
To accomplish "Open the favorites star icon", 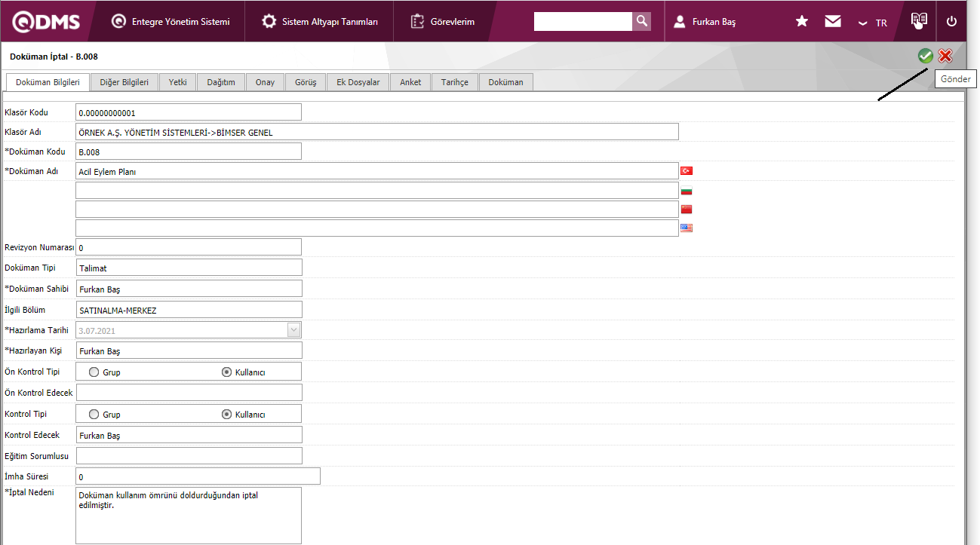I will [x=802, y=22].
